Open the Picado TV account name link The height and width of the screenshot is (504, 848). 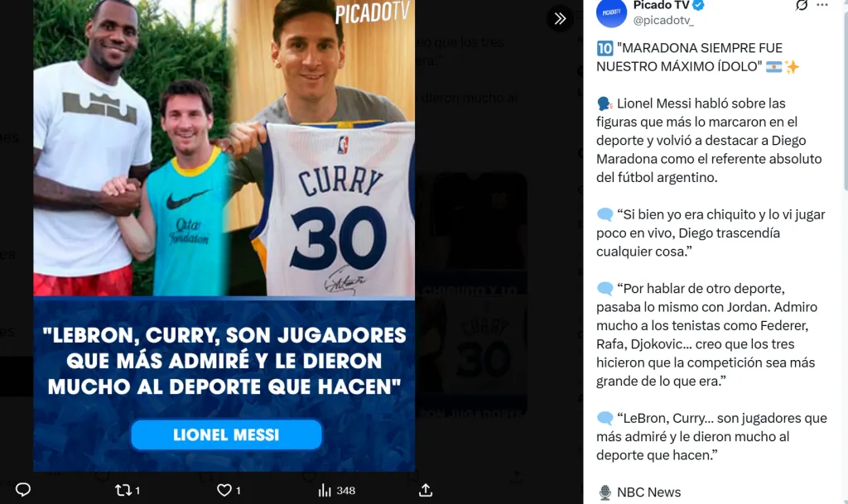pyautogui.click(x=661, y=6)
